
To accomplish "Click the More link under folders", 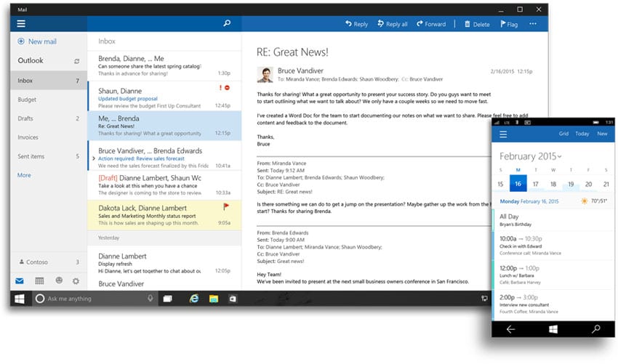I will pos(25,175).
